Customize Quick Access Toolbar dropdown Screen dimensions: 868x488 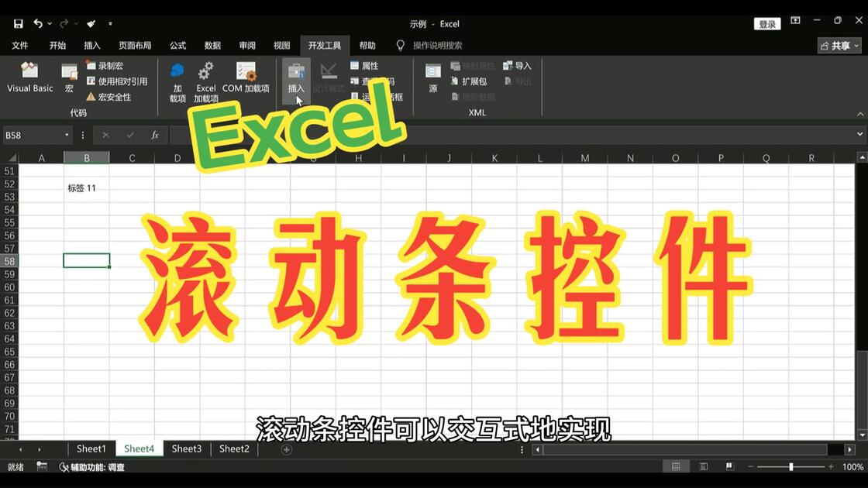[110, 24]
